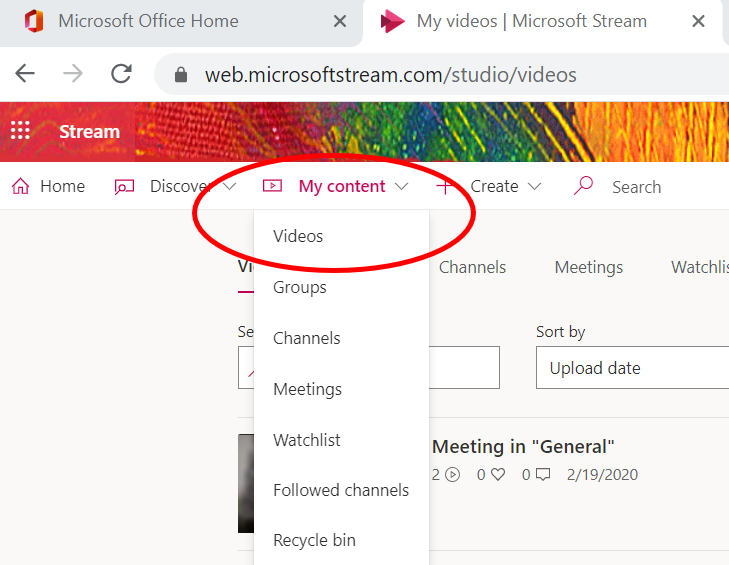Open the Sort by Upload date dropdown

(632, 368)
